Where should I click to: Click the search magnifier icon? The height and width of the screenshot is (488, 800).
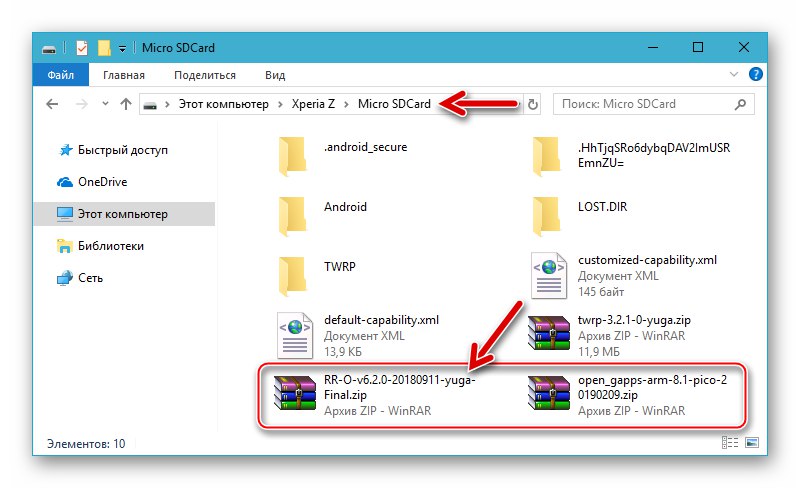click(740, 105)
